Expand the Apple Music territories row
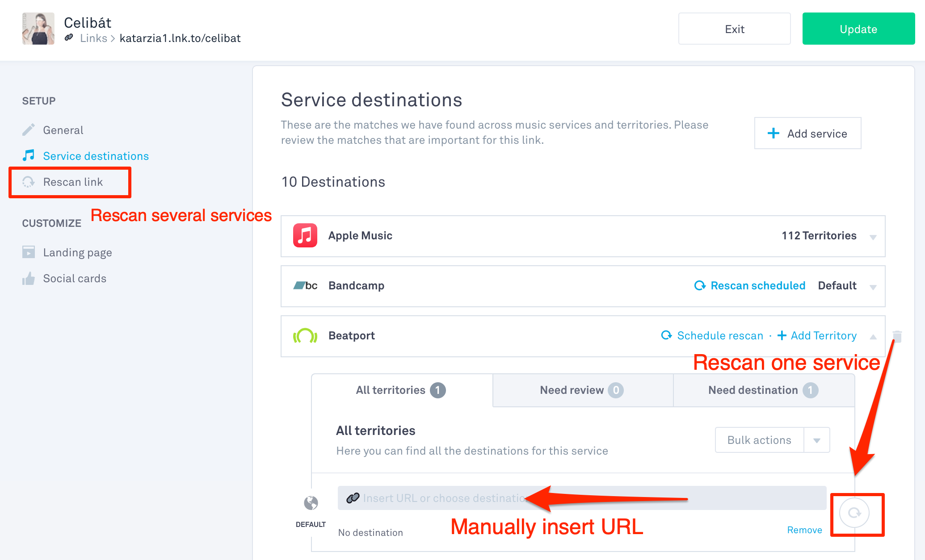The width and height of the screenshot is (925, 560). [873, 237]
